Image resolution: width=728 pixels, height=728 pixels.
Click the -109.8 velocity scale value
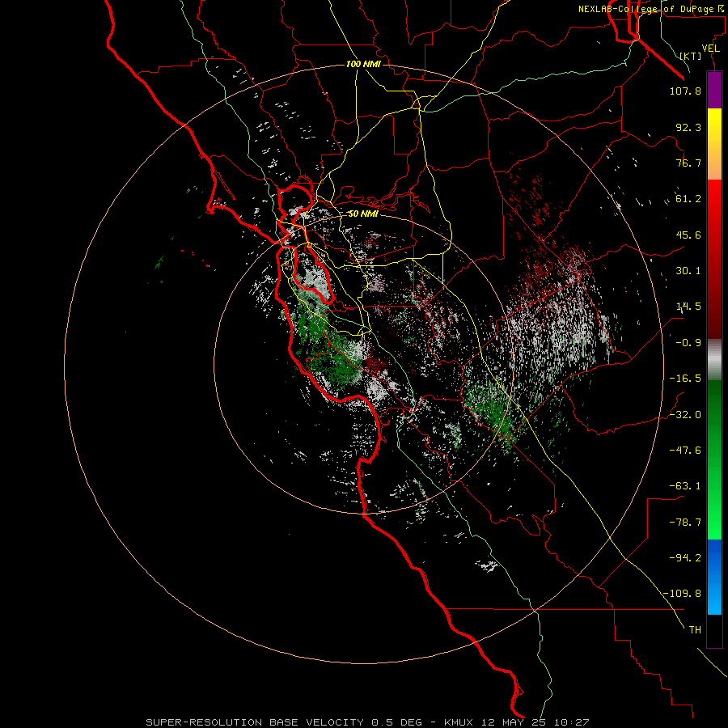click(x=682, y=594)
